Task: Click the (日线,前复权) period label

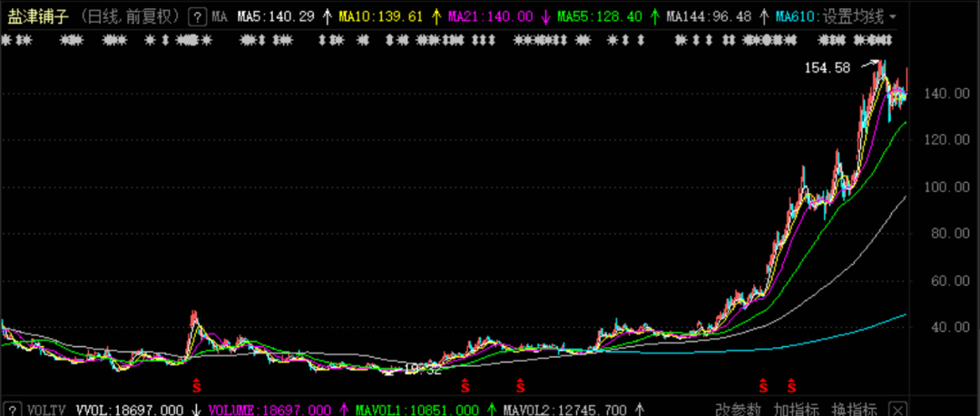Action: coord(131,17)
